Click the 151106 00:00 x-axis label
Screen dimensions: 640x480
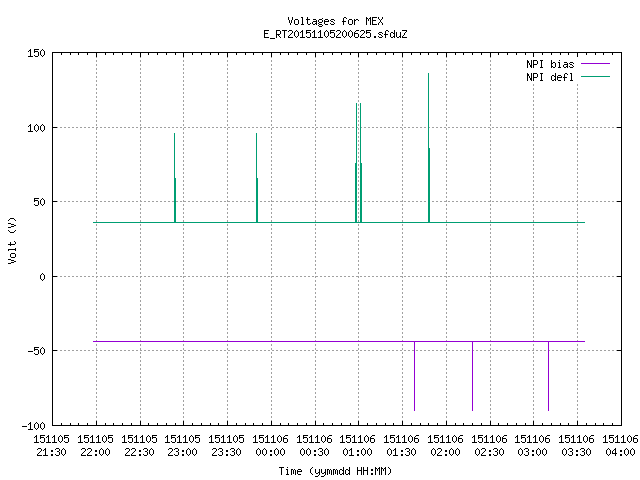pos(270,446)
